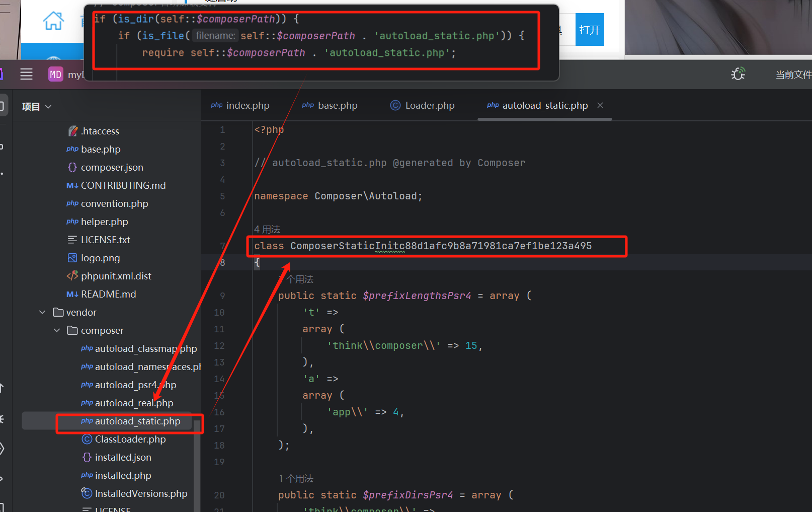Click the ClassLoader.php class icon
The height and width of the screenshot is (512, 812).
(x=87, y=440)
